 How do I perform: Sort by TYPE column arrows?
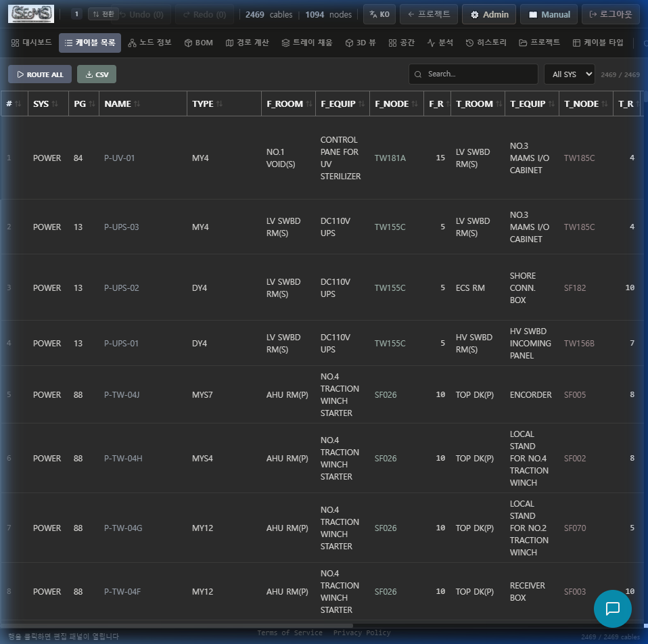click(x=219, y=103)
